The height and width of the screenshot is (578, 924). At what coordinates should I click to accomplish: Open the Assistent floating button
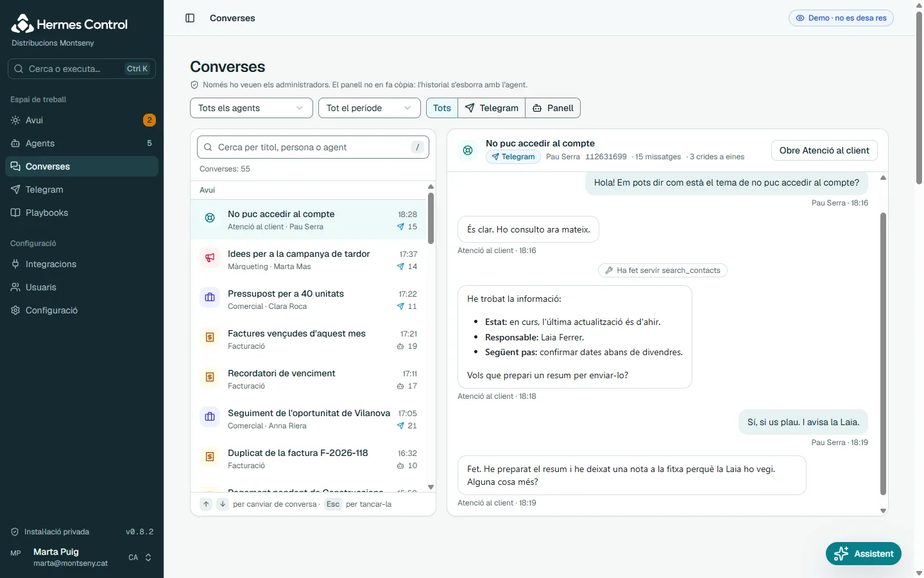(x=864, y=554)
